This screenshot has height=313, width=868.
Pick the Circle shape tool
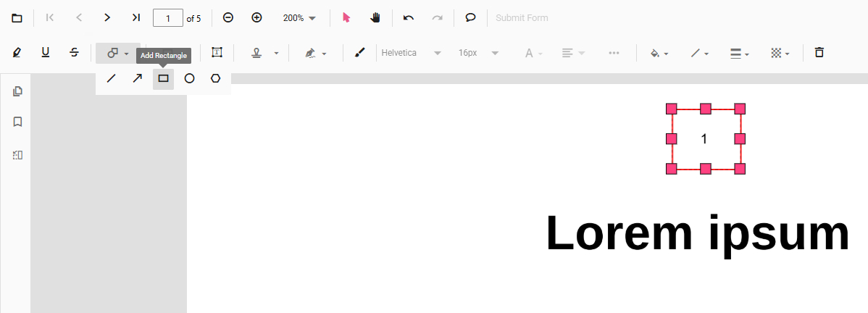[189, 78]
